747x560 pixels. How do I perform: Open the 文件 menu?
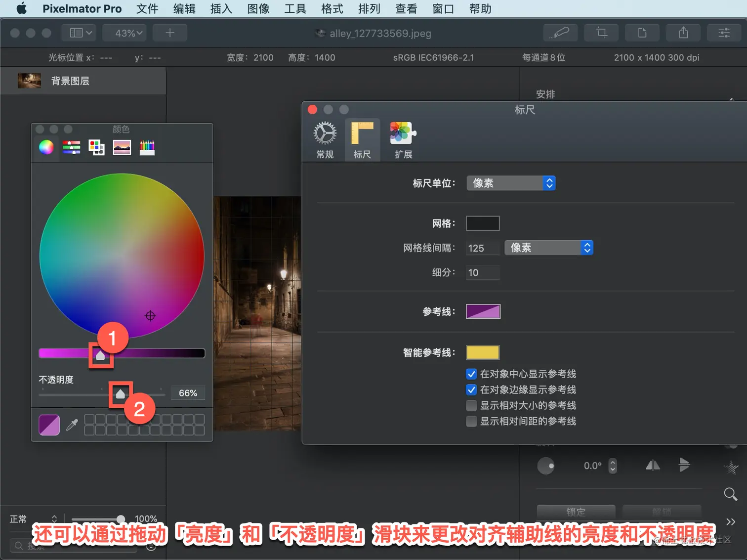[x=147, y=8]
